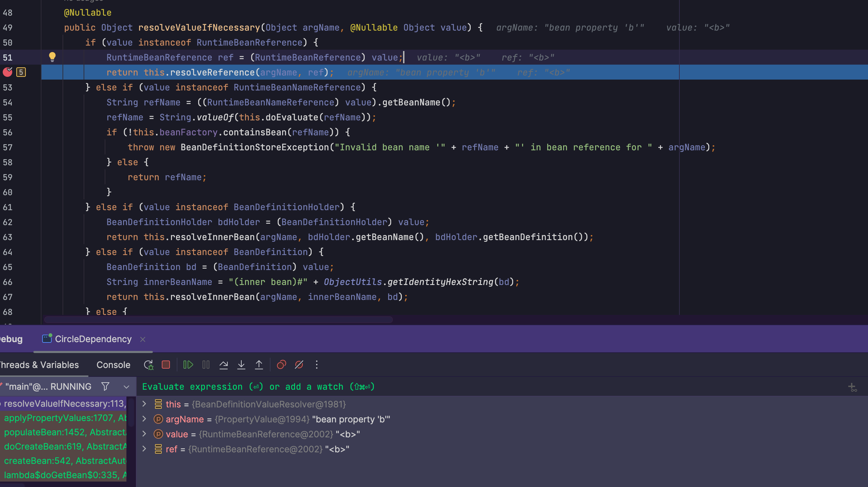
Task: Toggle the breakpoint on line 52
Action: [7, 72]
